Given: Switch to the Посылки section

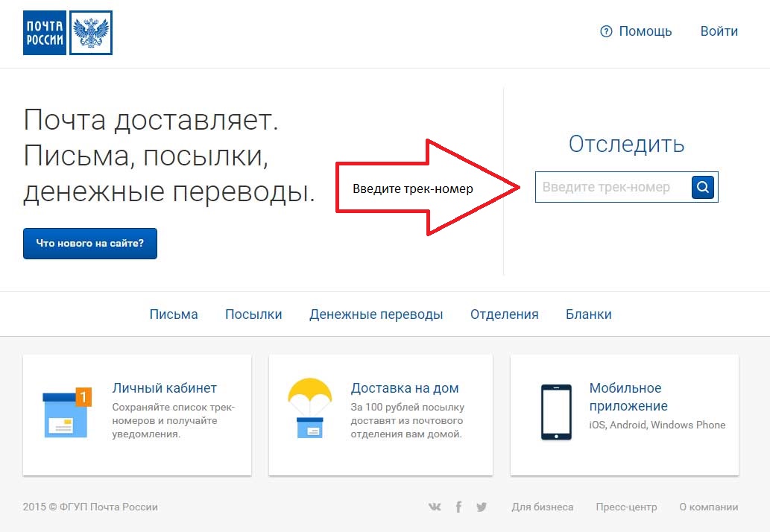Looking at the screenshot, I should pyautogui.click(x=253, y=314).
